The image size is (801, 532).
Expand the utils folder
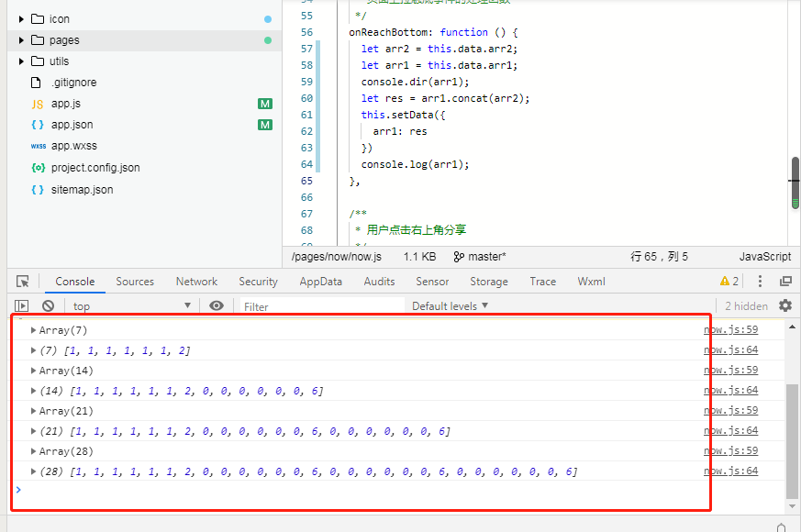21,61
